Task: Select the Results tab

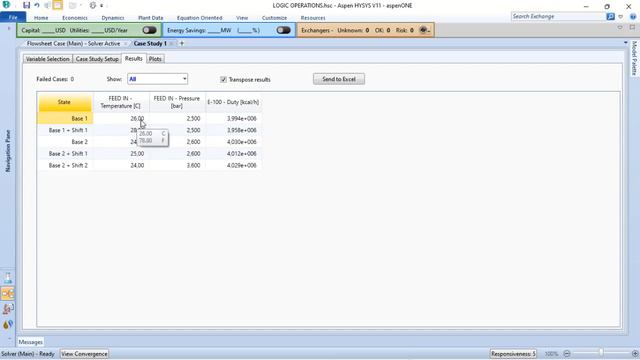Action: tap(133, 58)
